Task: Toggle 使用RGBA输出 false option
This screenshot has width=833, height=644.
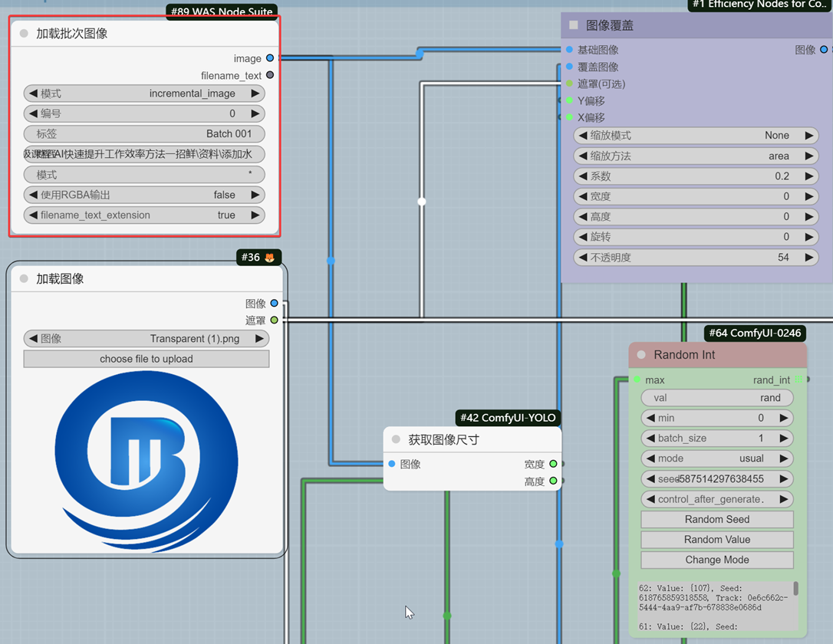Action: [x=144, y=195]
